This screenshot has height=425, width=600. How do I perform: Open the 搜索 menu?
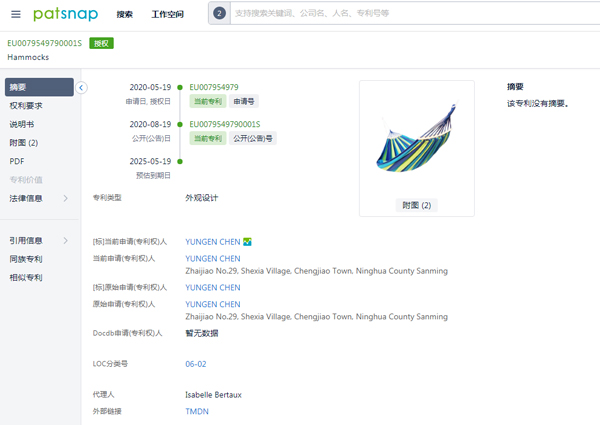point(124,15)
